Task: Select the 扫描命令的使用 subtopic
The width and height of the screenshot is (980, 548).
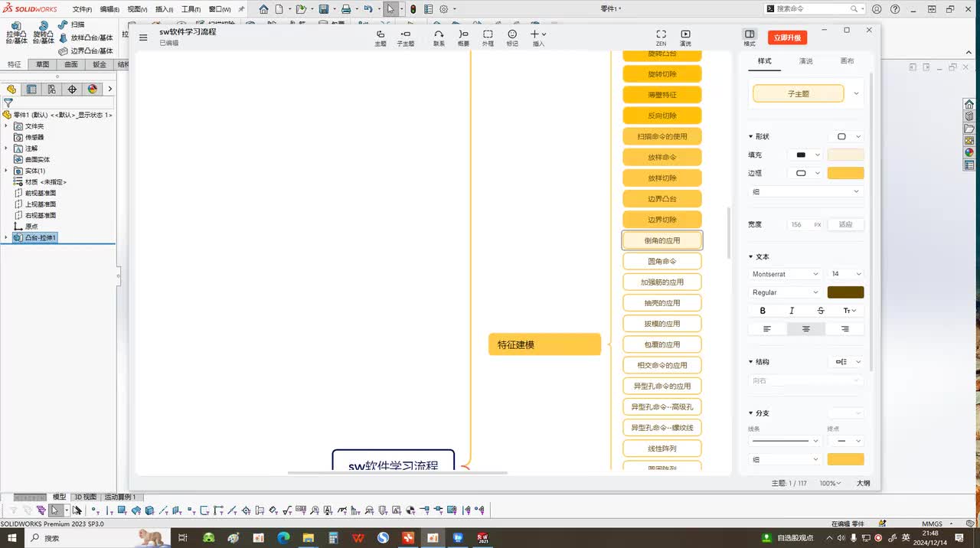Action: point(662,136)
